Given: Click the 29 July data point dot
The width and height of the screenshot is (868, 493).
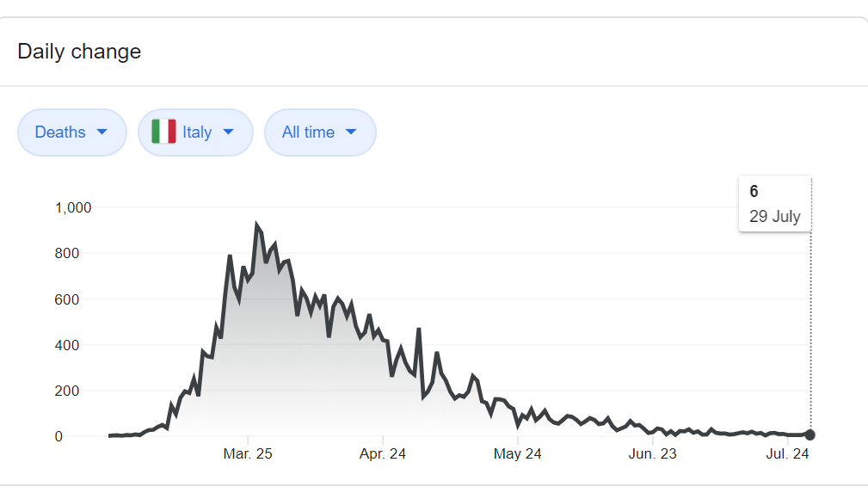Looking at the screenshot, I should (810, 435).
